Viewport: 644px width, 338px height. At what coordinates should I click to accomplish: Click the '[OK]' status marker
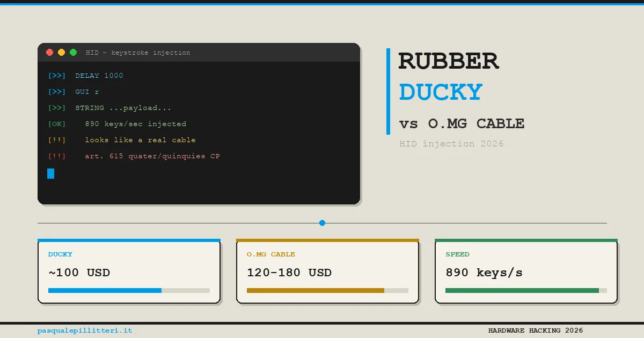click(x=57, y=124)
